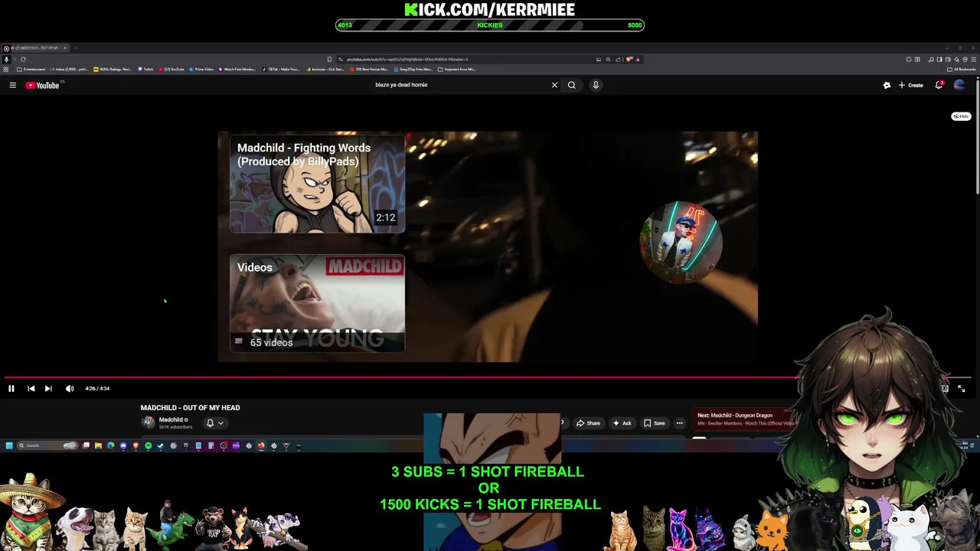This screenshot has height=551, width=980.
Task: Expand the subscription notification bell dropdown
Action: [x=214, y=422]
